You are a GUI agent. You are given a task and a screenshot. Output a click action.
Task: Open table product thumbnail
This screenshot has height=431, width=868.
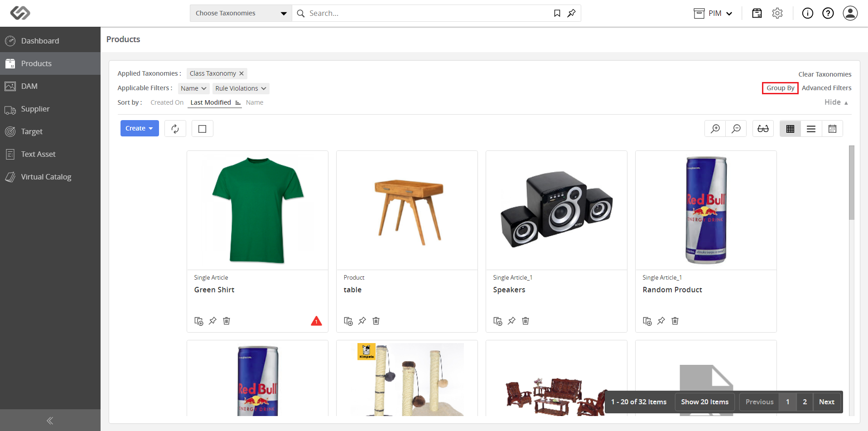pos(407,210)
